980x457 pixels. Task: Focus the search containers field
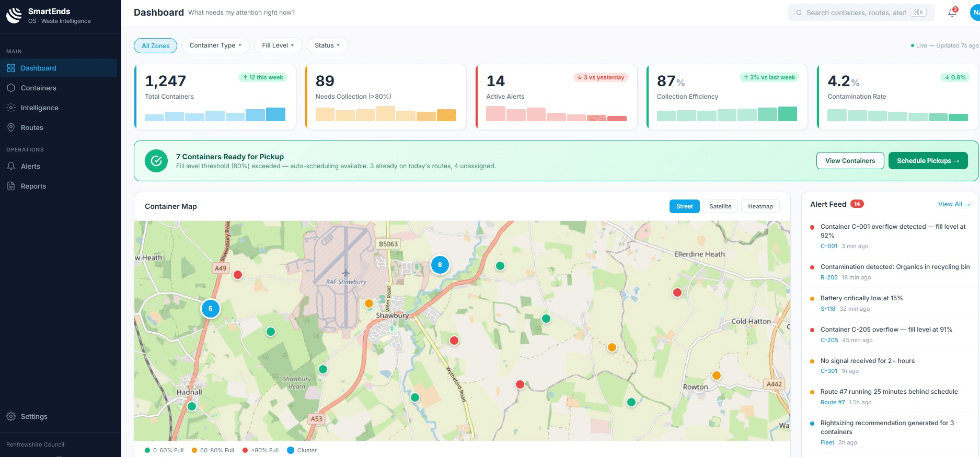click(x=861, y=13)
